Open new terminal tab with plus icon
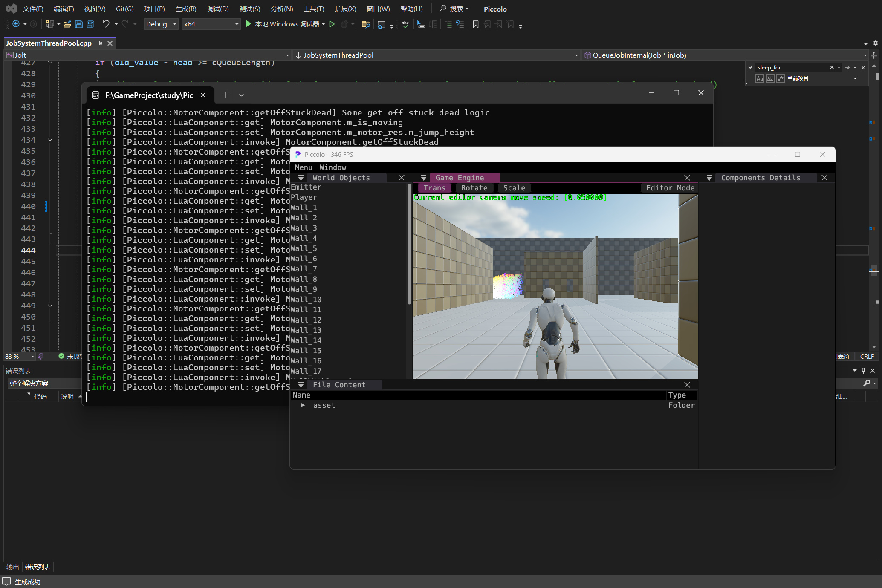Image resolution: width=882 pixels, height=588 pixels. [226, 95]
